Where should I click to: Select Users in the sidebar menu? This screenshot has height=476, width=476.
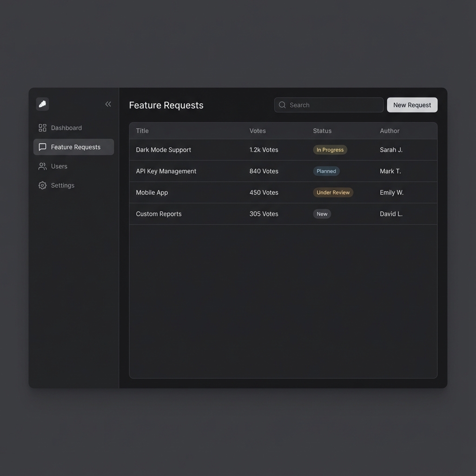pyautogui.click(x=59, y=166)
